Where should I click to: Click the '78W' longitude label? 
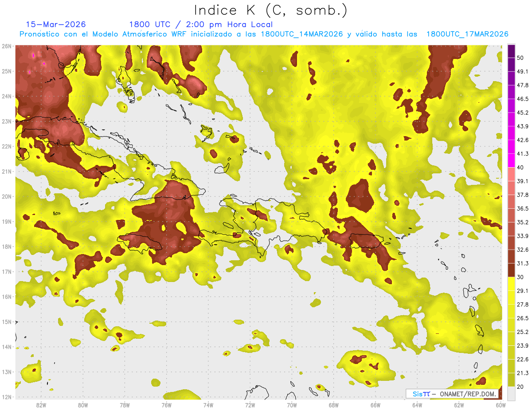point(125,405)
